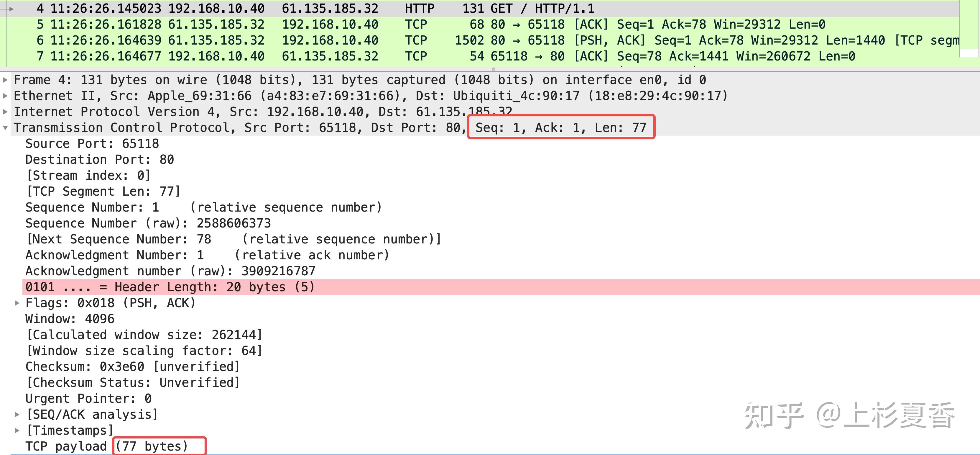This screenshot has width=980, height=455.
Task: Select the Sequence Number (raw) line
Action: tap(148, 223)
